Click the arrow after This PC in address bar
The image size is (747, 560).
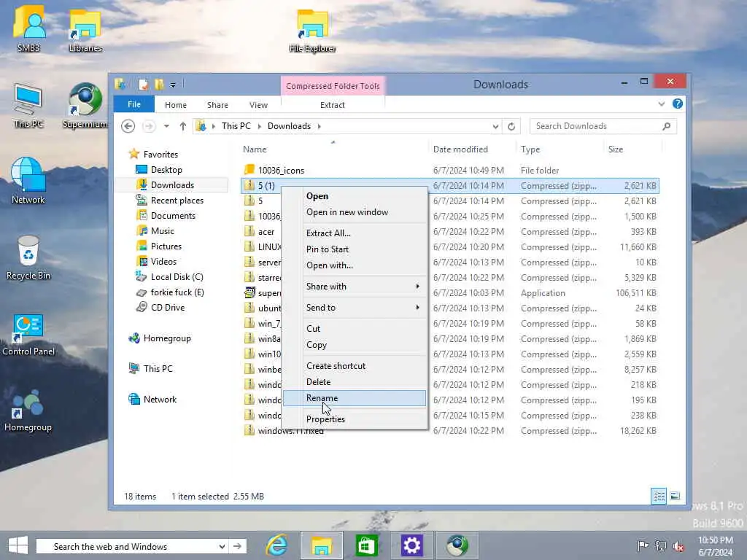pos(259,126)
